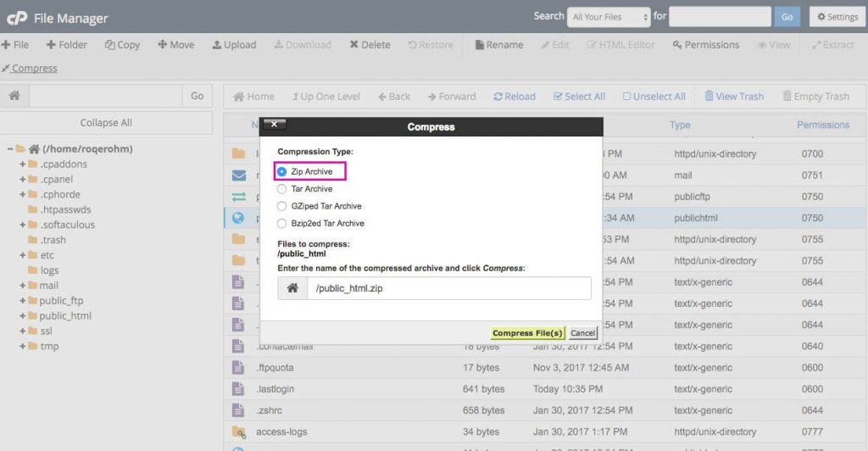Screen dimensions: 868x451
Task: Click the Copy toolbar icon
Action: tap(110, 45)
